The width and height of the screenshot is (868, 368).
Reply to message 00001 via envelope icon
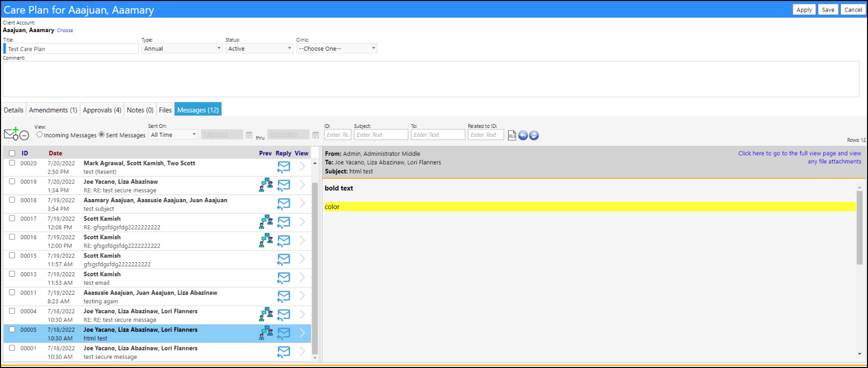point(284,352)
